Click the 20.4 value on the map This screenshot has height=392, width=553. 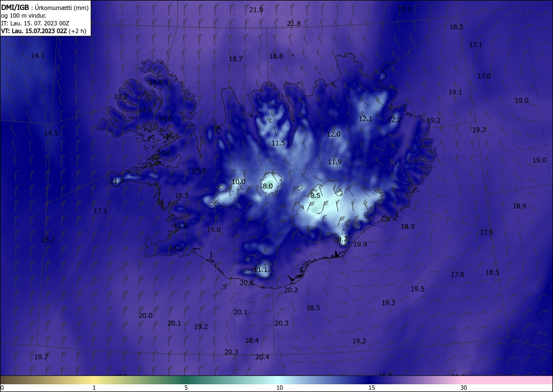tap(262, 357)
